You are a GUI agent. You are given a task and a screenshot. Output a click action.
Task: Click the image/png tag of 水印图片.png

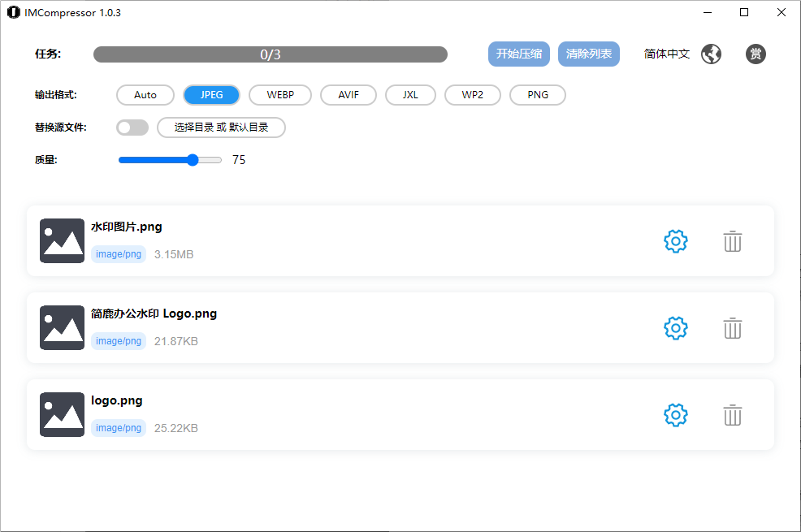(119, 253)
